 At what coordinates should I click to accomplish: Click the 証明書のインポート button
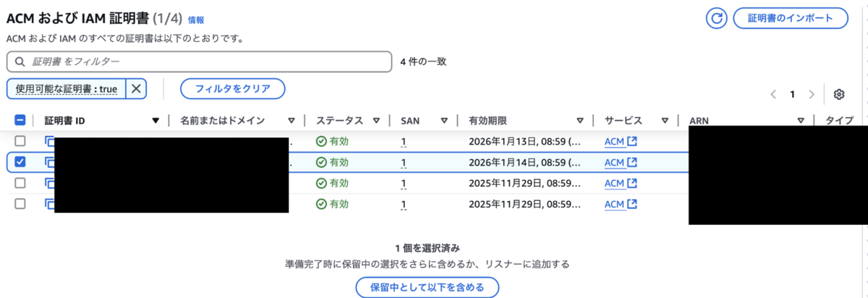point(790,18)
